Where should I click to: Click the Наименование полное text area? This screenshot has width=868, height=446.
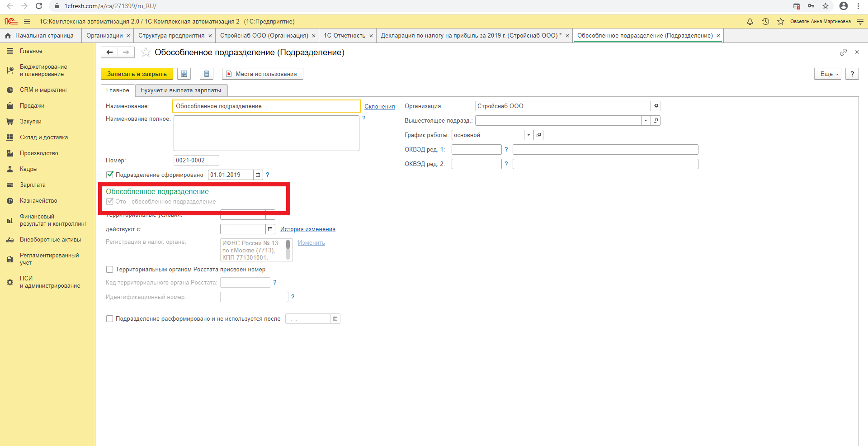(266, 133)
